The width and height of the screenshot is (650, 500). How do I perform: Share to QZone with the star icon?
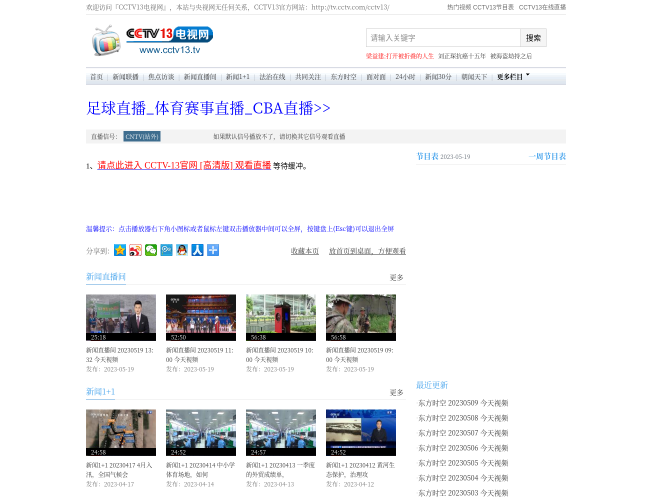pyautogui.click(x=120, y=250)
